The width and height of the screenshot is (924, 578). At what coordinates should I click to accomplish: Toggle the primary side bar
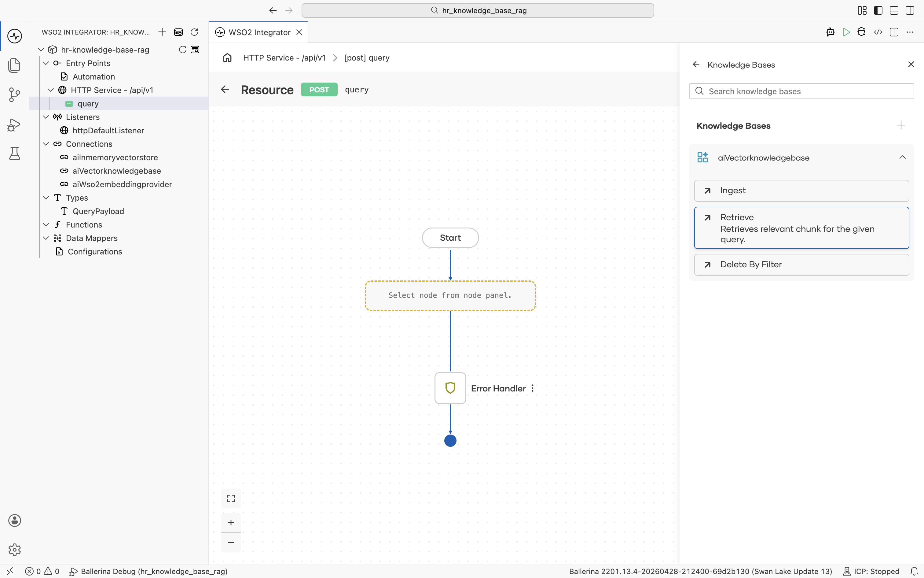pyautogui.click(x=878, y=10)
